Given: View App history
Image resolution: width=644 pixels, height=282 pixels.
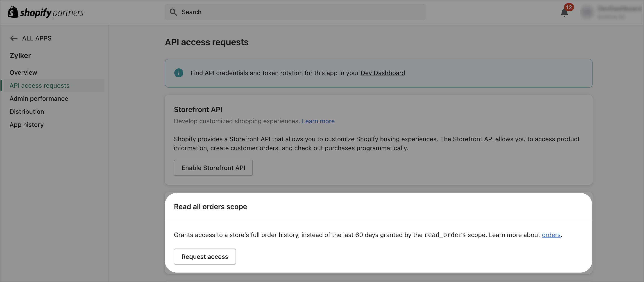Looking at the screenshot, I should point(27,124).
